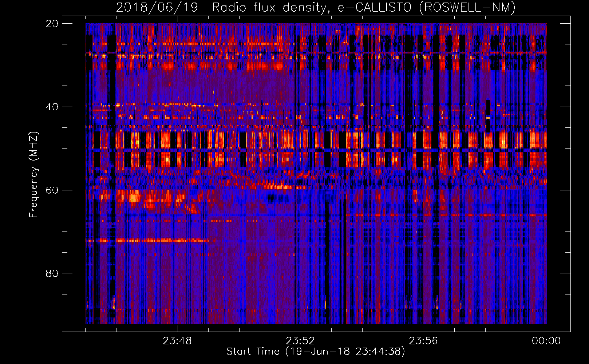Click the 'Start Time (19-Jun-18 23:44:38)' label
589x364 pixels.
pos(316,352)
